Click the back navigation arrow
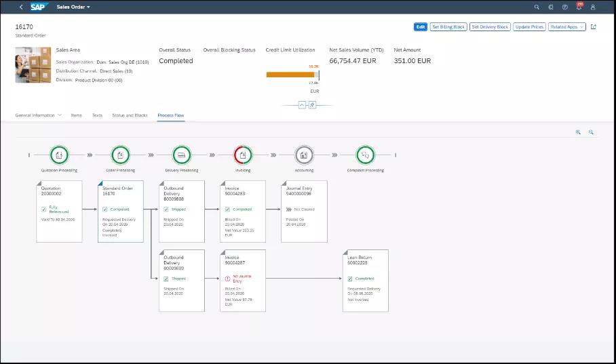 [x=20, y=7]
